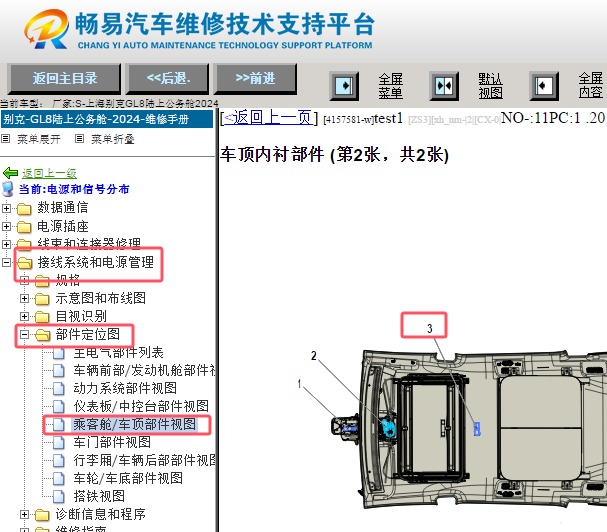Select the 全屏菜单 label

(391, 86)
